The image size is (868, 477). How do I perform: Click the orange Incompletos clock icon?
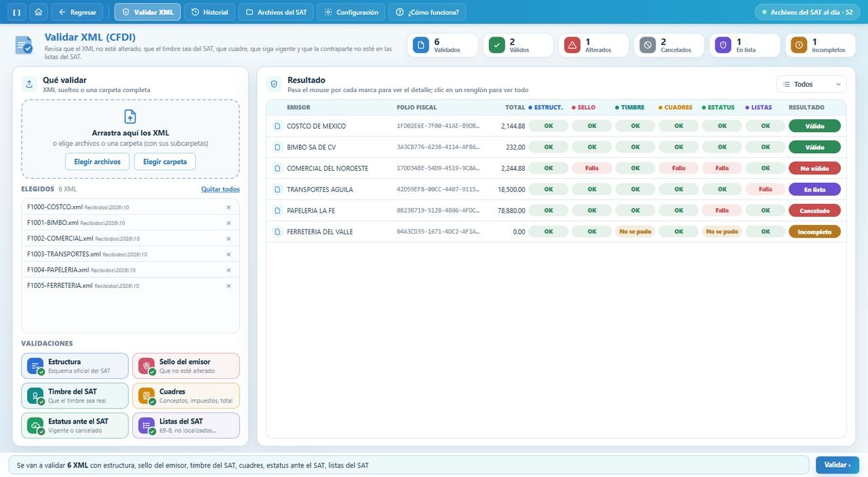click(x=799, y=45)
